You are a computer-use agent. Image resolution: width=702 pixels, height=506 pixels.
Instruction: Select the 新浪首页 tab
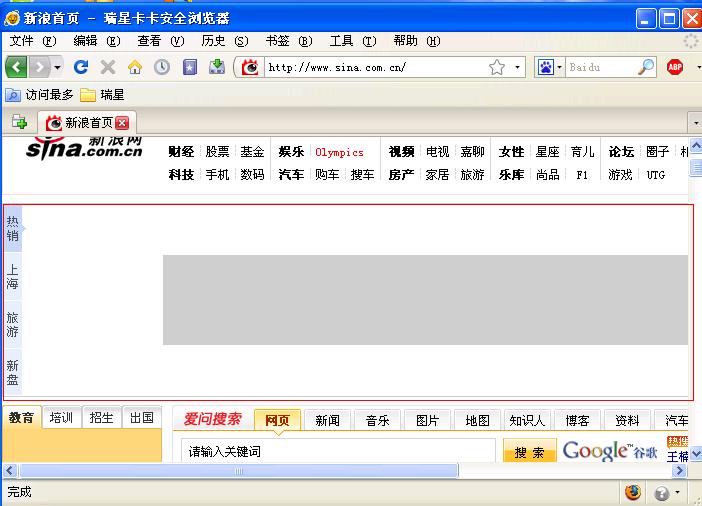(87, 123)
